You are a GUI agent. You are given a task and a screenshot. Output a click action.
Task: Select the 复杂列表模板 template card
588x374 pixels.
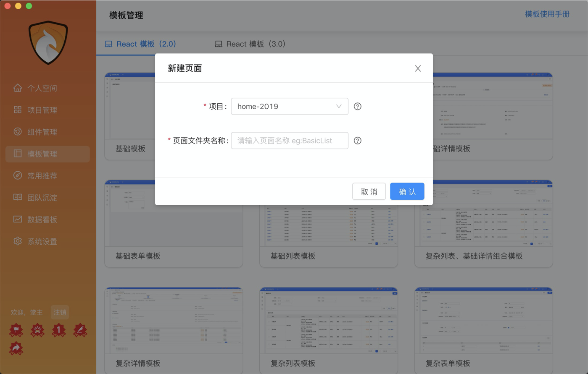pyautogui.click(x=329, y=330)
